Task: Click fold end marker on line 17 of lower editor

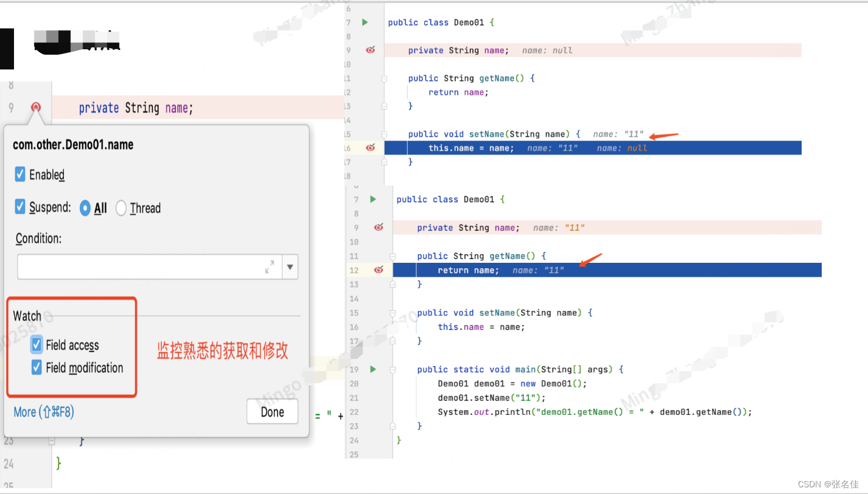Action: click(393, 341)
